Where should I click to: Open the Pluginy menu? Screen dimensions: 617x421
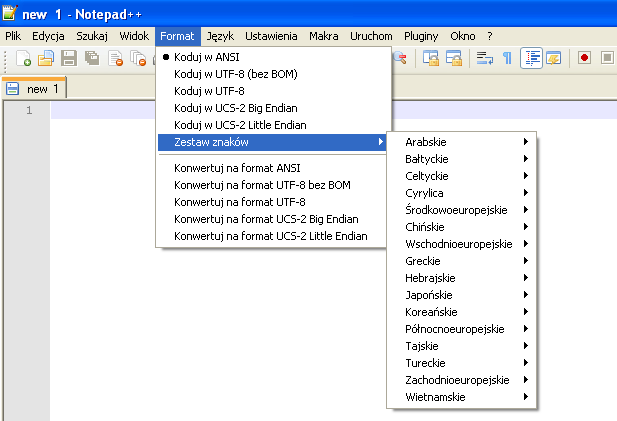point(421,36)
